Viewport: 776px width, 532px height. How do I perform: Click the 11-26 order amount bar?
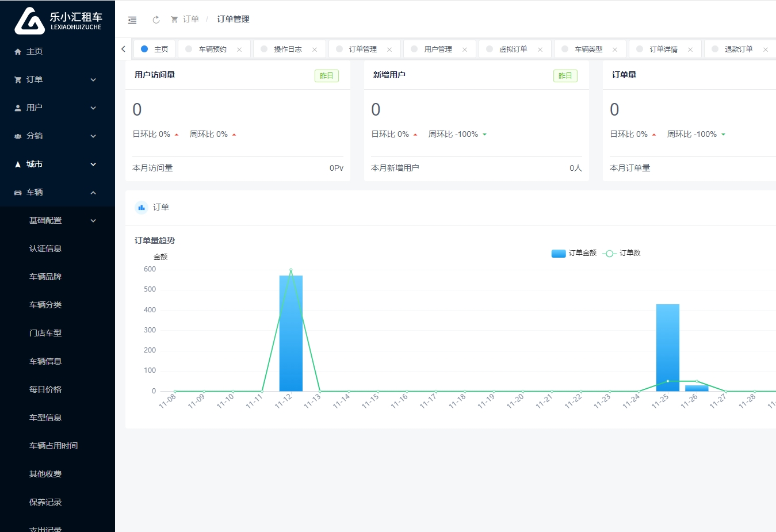click(697, 388)
